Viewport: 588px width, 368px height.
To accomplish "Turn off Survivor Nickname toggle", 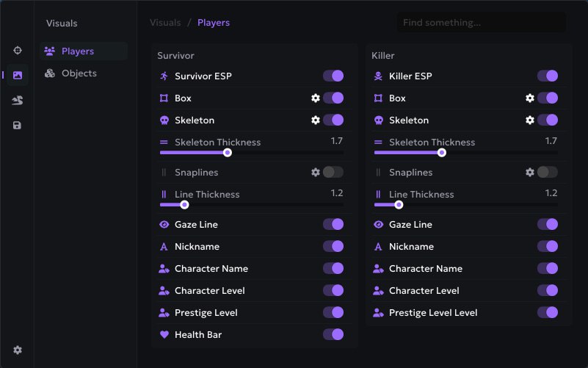I will click(x=333, y=246).
